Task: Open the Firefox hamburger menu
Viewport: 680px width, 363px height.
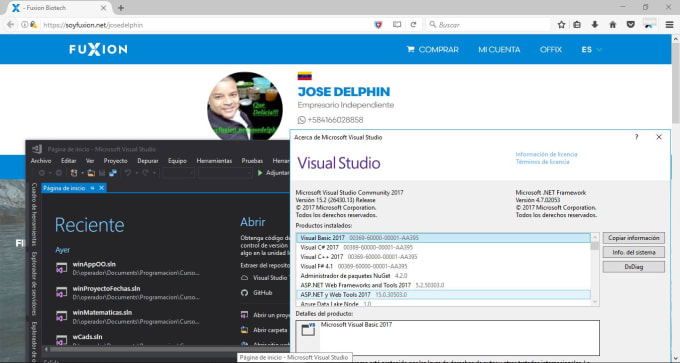Action: pyautogui.click(x=669, y=25)
